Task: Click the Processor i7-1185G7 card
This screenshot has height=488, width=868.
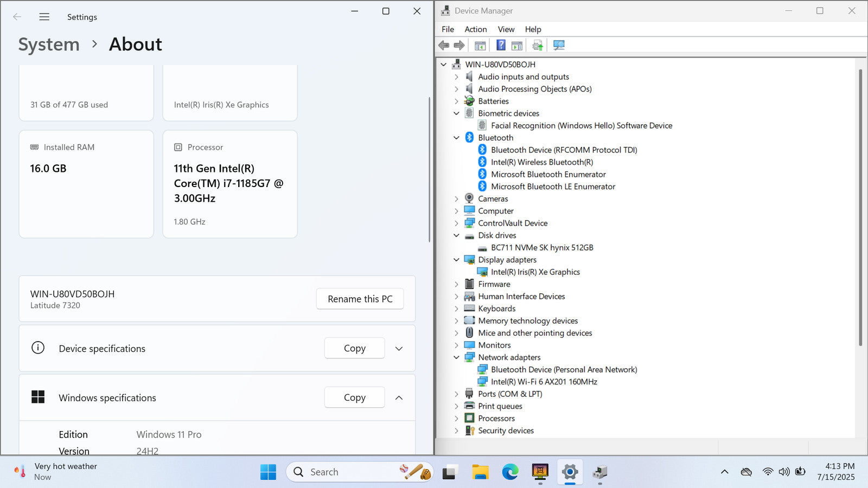Action: click(230, 184)
